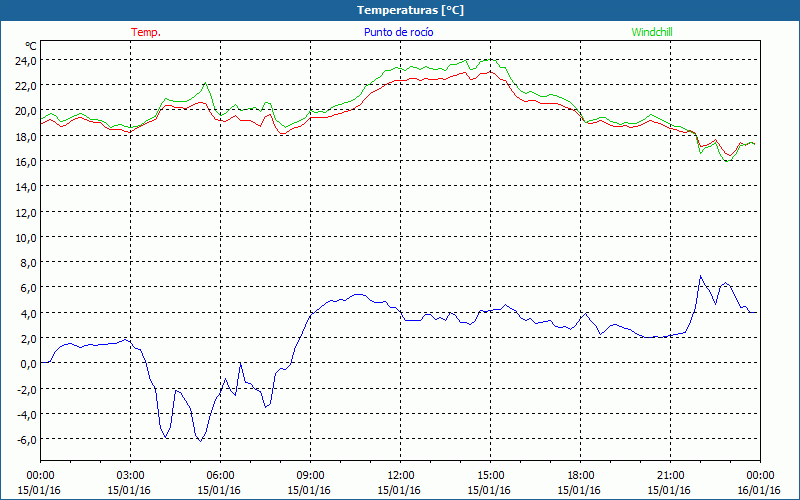The image size is (800, 500).
Task: Click the '12:00' time axis label
Action: [x=401, y=476]
